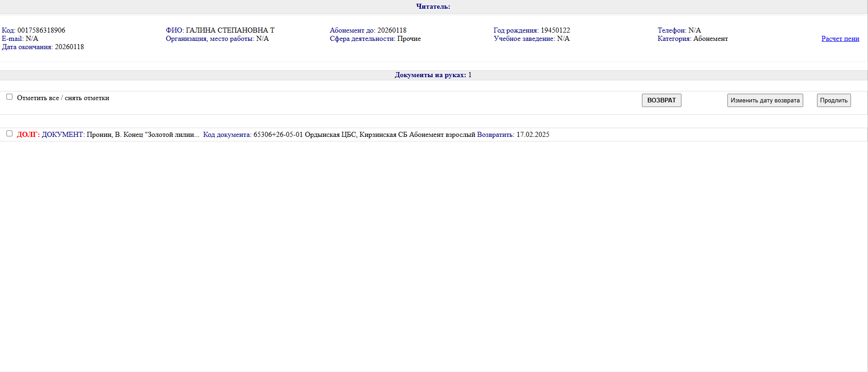This screenshot has width=868, height=372.
Task: Click the reader code 0017586318906
Action: click(x=41, y=30)
